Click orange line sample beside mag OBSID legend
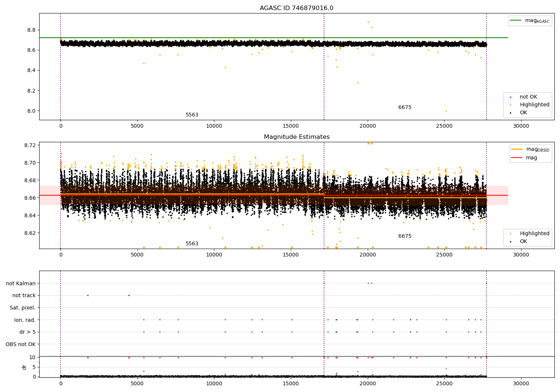Screen dimensions: 560x392 (x=517, y=149)
